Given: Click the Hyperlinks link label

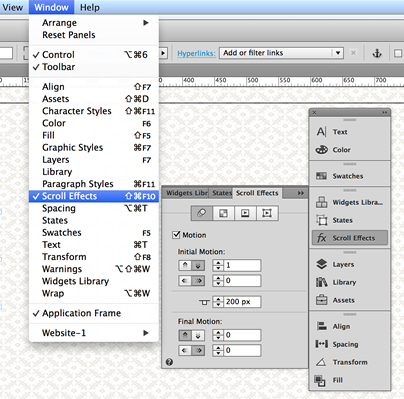Looking at the screenshot, I should point(196,53).
